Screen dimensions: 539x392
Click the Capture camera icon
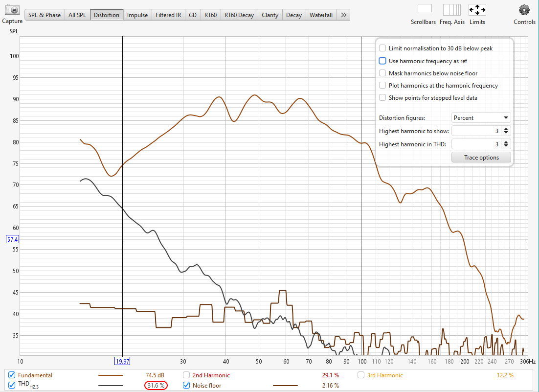click(12, 10)
